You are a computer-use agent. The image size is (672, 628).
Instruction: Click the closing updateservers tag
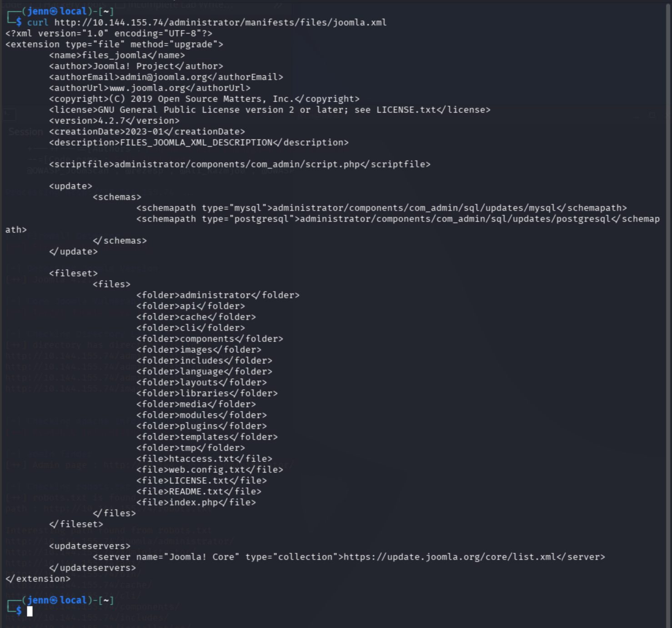tap(92, 568)
